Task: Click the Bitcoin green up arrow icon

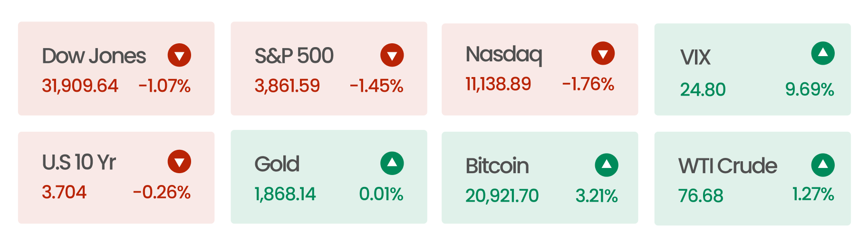Action: click(x=607, y=165)
